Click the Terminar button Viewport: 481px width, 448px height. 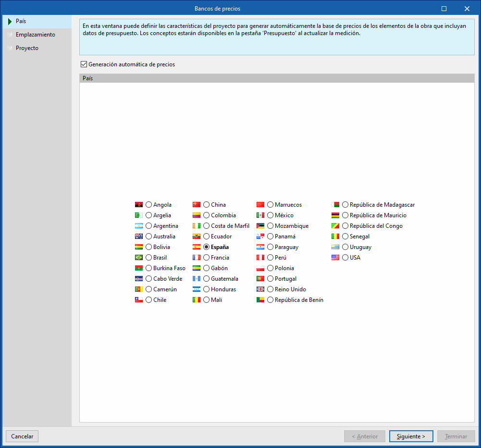coord(456,436)
